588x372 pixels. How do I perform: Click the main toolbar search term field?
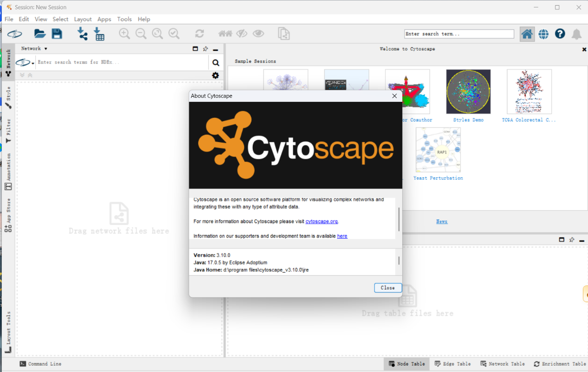(x=459, y=34)
